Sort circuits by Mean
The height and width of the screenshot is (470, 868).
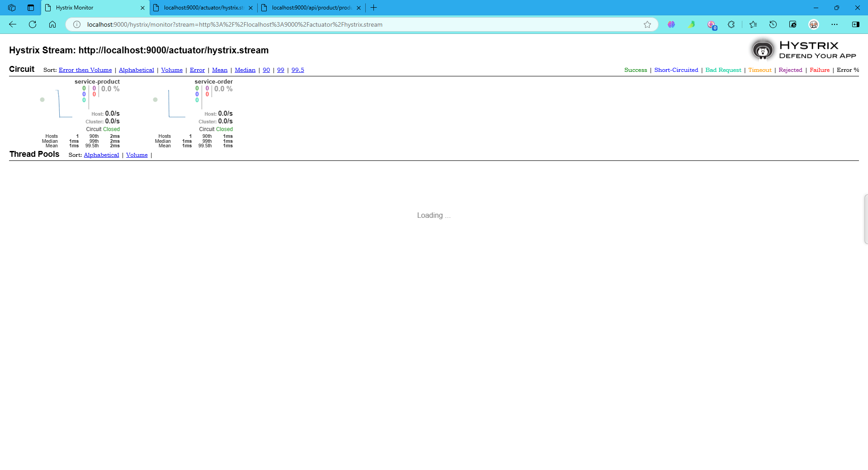(x=220, y=70)
